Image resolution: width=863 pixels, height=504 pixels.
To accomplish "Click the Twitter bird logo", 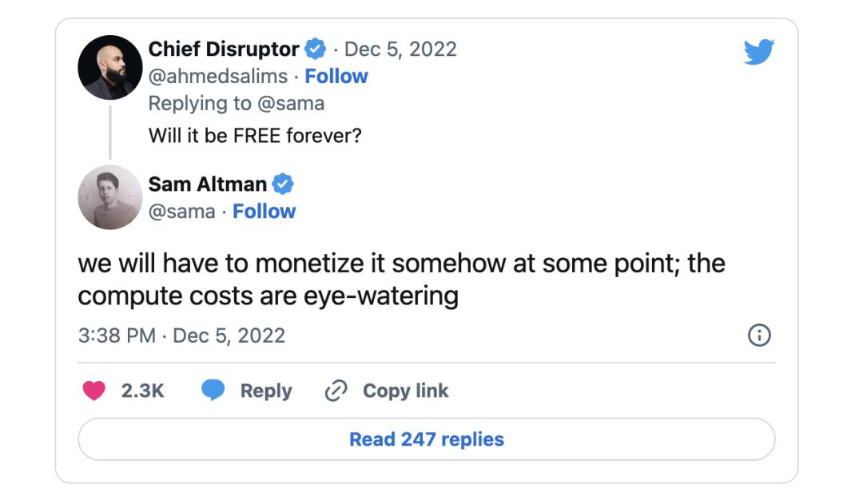I will point(758,52).
